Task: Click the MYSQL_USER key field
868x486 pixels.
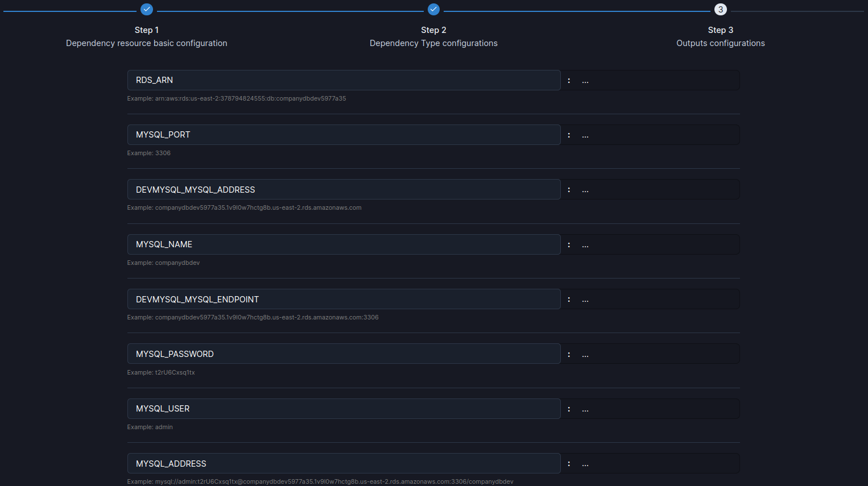Action: click(344, 409)
